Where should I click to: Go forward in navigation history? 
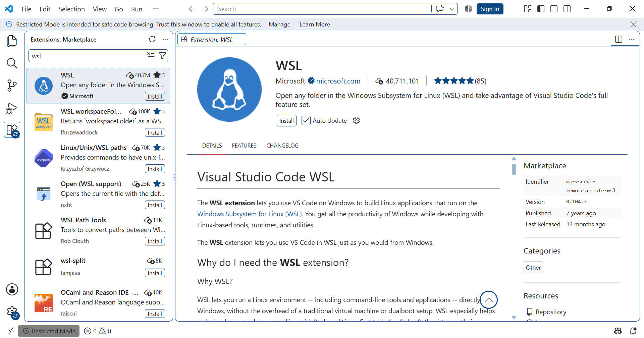(205, 9)
